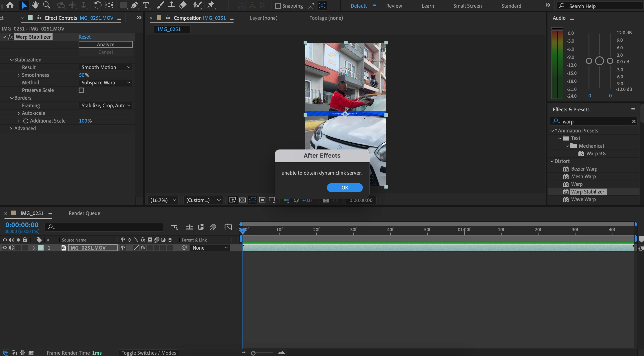This screenshot has height=356, width=644.
Task: Toggle the Snapping checkbox
Action: pyautogui.click(x=278, y=6)
